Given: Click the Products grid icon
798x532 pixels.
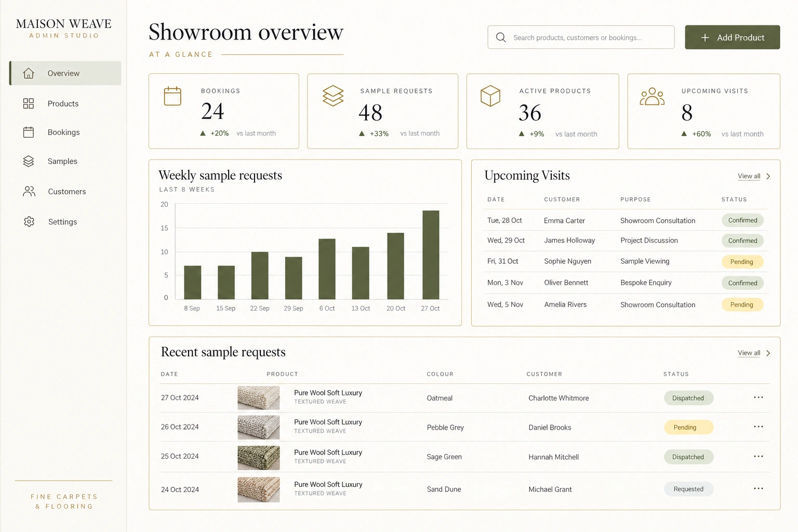Looking at the screenshot, I should pos(29,103).
